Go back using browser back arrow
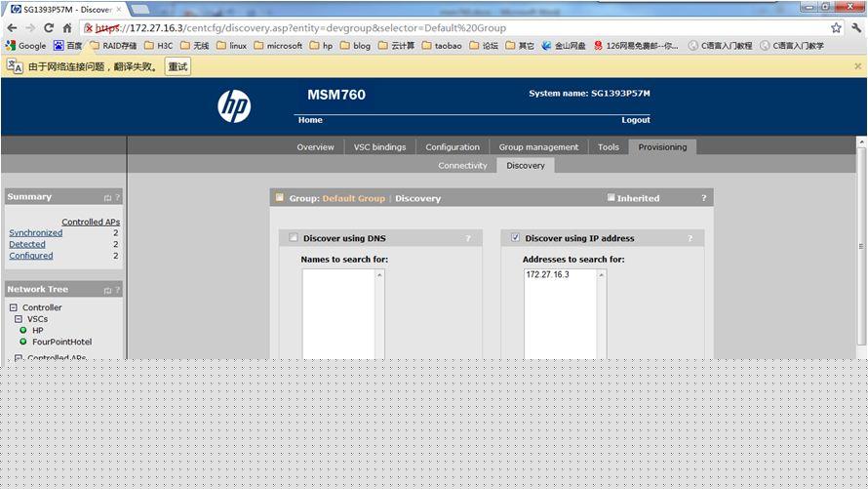This screenshot has height=489, width=868. coord(12,27)
